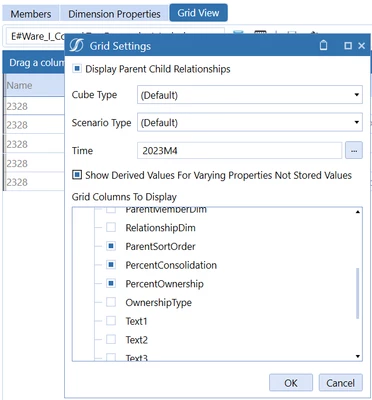Screen dimensions: 372x400
Task: Click the column list scroll down arrow
Action: click(x=358, y=356)
